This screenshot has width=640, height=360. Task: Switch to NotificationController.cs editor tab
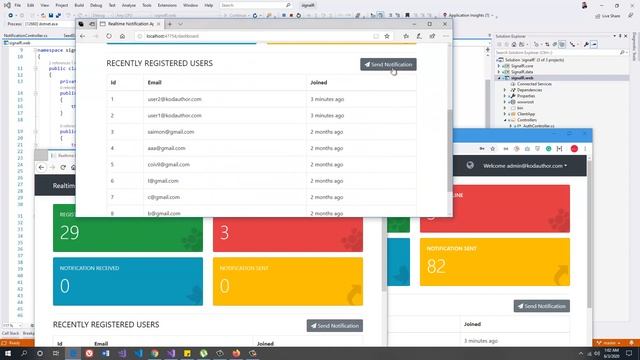[26, 36]
